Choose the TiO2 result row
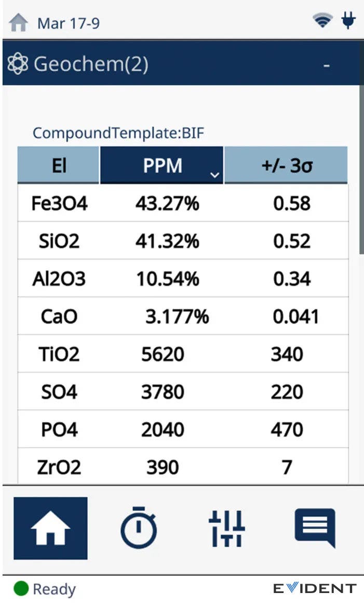364x605 pixels. 183,354
